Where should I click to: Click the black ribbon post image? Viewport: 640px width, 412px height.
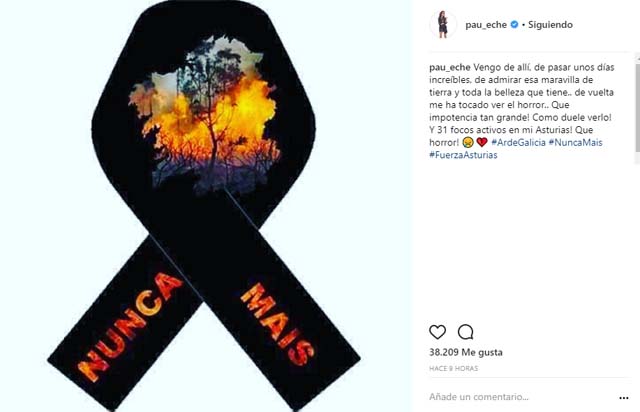tap(206, 206)
